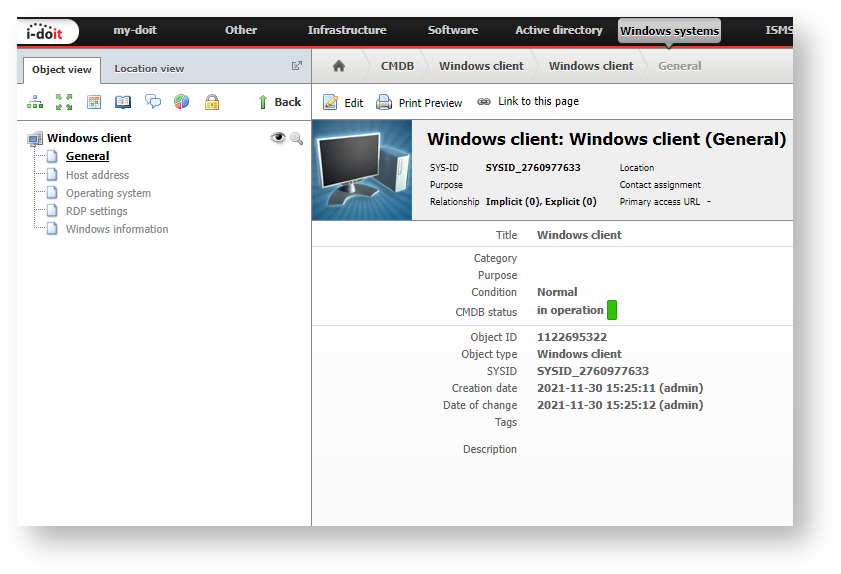
Task: Click the chain link icon
Action: (484, 101)
